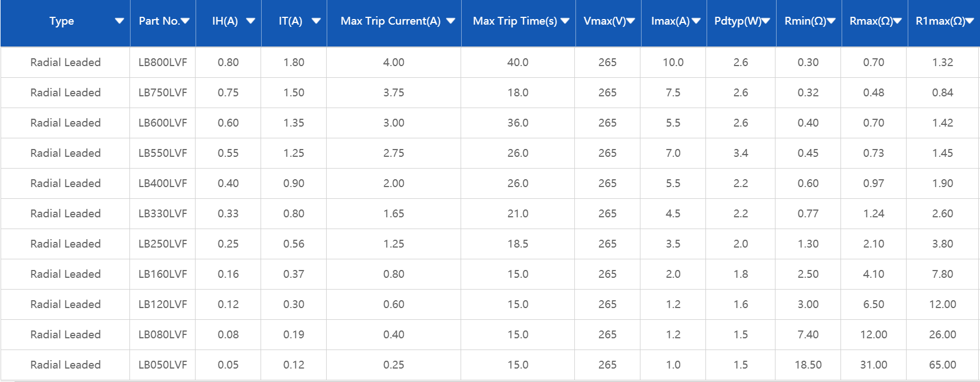
Task: Select part number LB800LVF
Action: [162, 62]
